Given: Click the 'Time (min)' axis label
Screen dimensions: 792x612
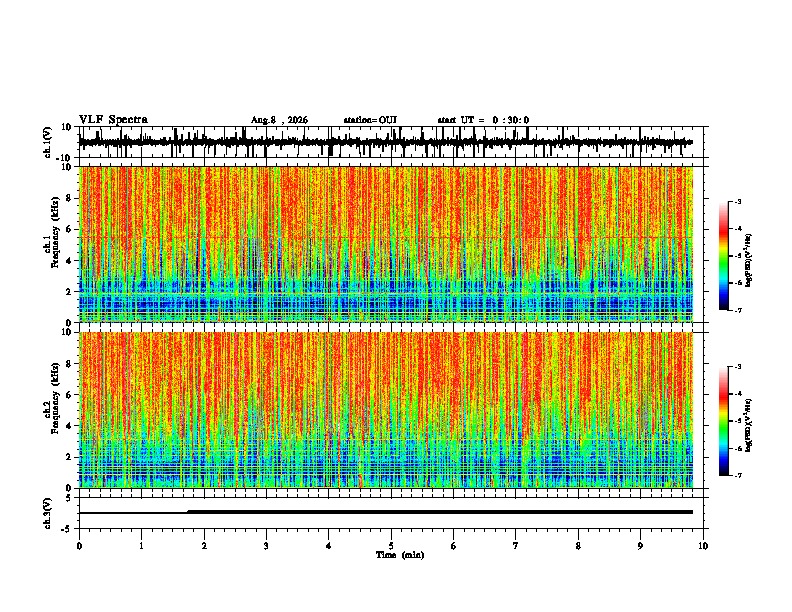Looking at the screenshot, I should 400,555.
